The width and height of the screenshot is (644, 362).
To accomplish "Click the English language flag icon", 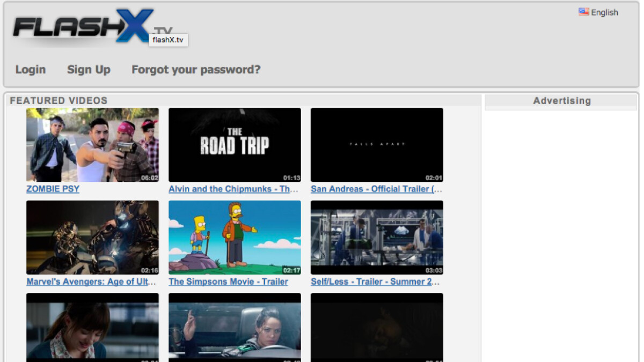I will tap(583, 12).
